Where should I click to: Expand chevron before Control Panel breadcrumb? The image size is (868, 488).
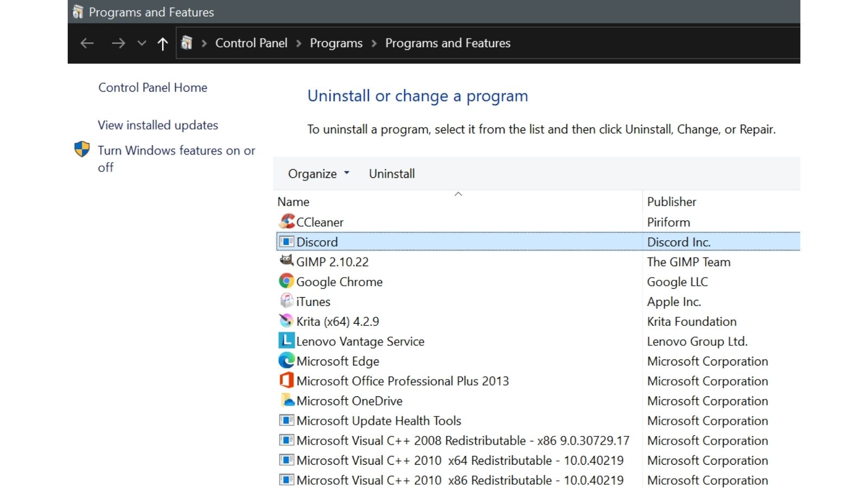[204, 43]
